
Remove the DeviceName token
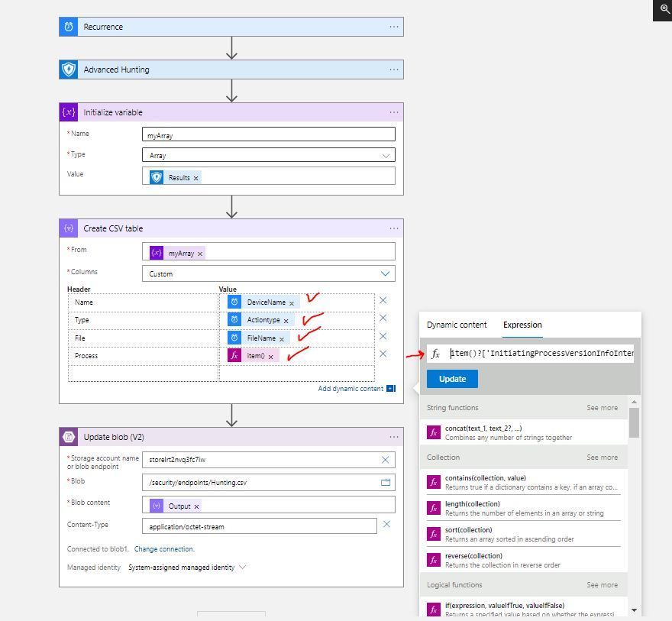[292, 303]
